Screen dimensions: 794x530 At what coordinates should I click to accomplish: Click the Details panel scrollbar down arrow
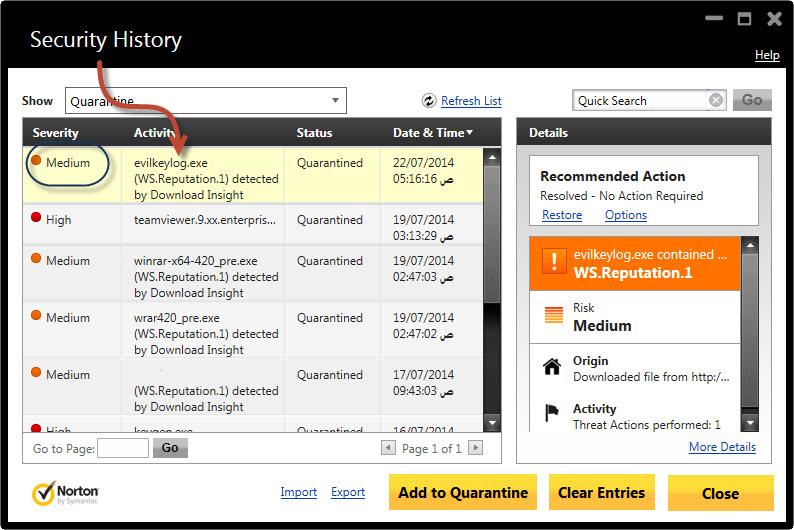click(750, 422)
